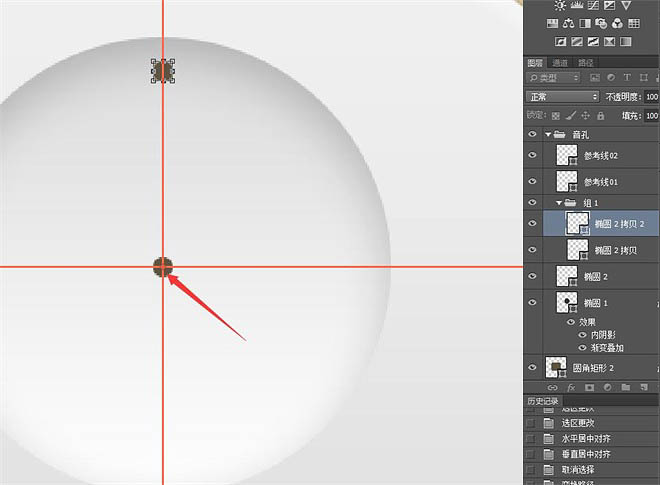Screen dimensions: 660x485
Task: Add a Levels adjustment layer
Action: click(578, 6)
